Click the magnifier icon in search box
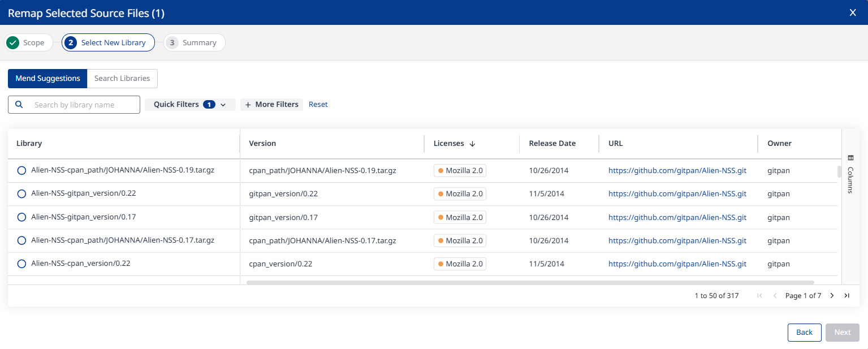868x349 pixels. tap(19, 105)
